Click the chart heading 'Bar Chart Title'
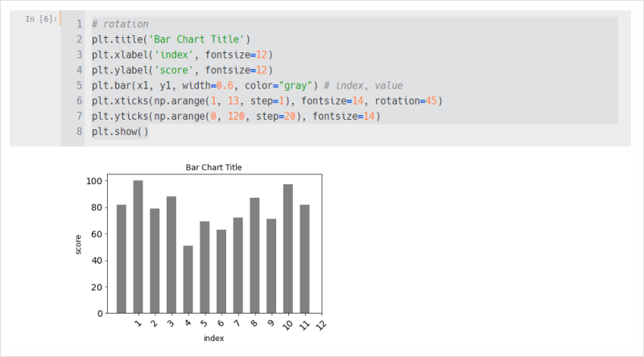Image resolution: width=644 pixels, height=357 pixels. click(x=213, y=167)
